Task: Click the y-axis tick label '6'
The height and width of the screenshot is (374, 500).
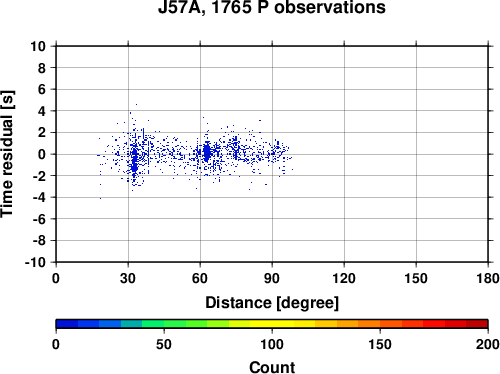Action: pyautogui.click(x=42, y=89)
